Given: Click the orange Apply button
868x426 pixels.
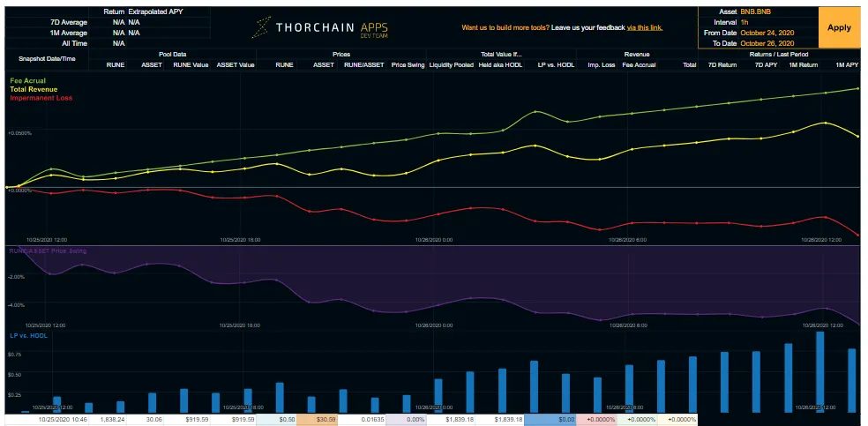Looking at the screenshot, I should (x=839, y=27).
